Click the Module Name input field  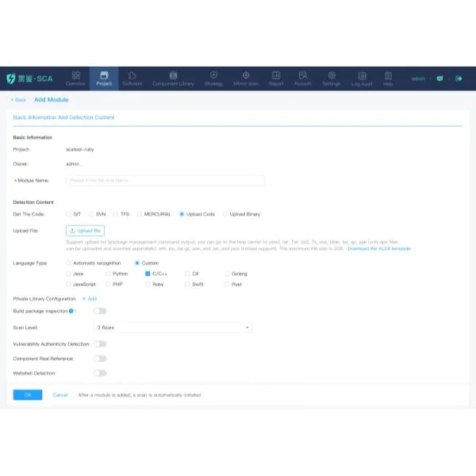(165, 181)
